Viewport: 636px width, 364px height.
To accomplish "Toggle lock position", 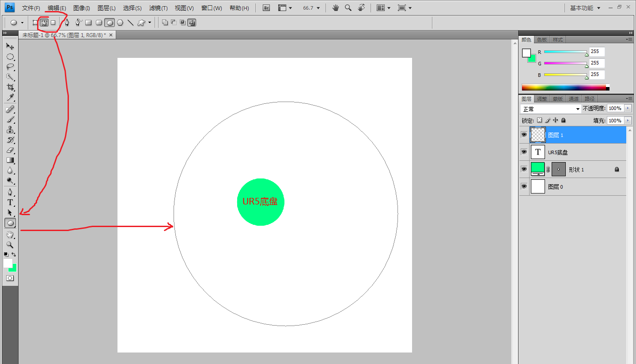I will 555,120.
